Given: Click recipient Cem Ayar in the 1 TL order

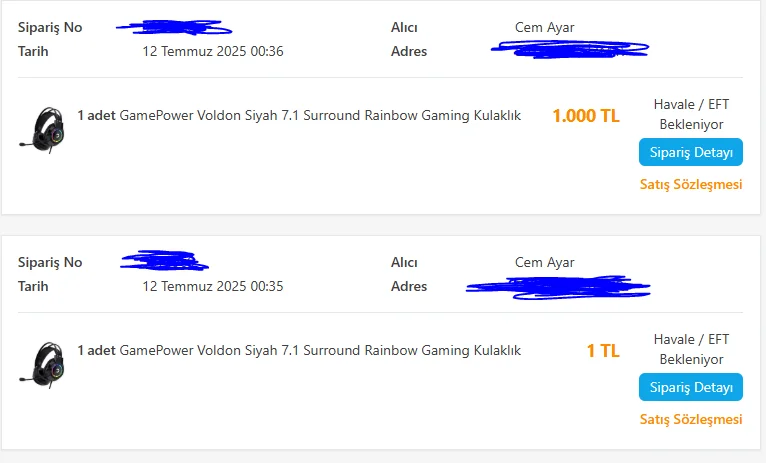Looking at the screenshot, I should pyautogui.click(x=545, y=262).
